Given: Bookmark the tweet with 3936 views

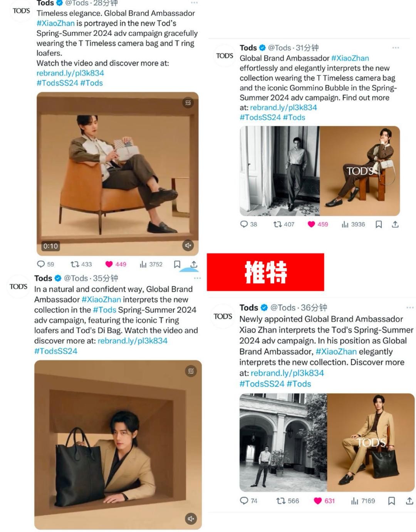Looking at the screenshot, I should tap(379, 224).
